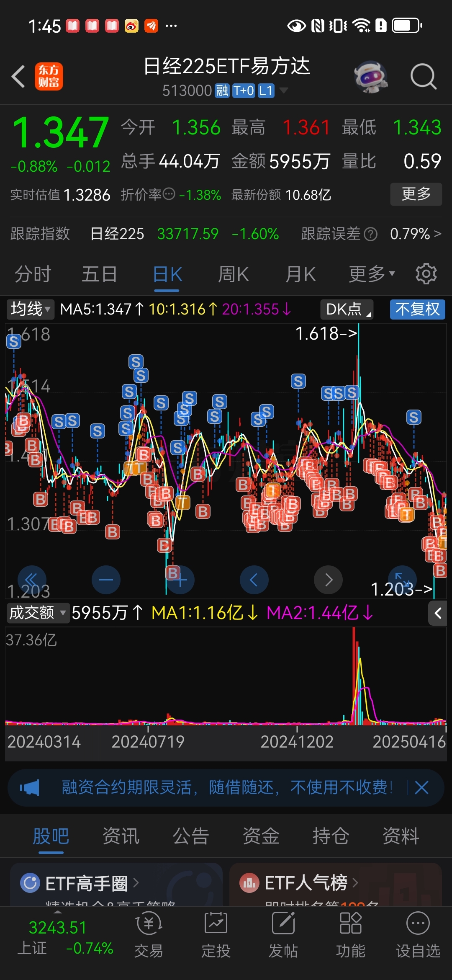Go back with the left arrow

(18, 76)
